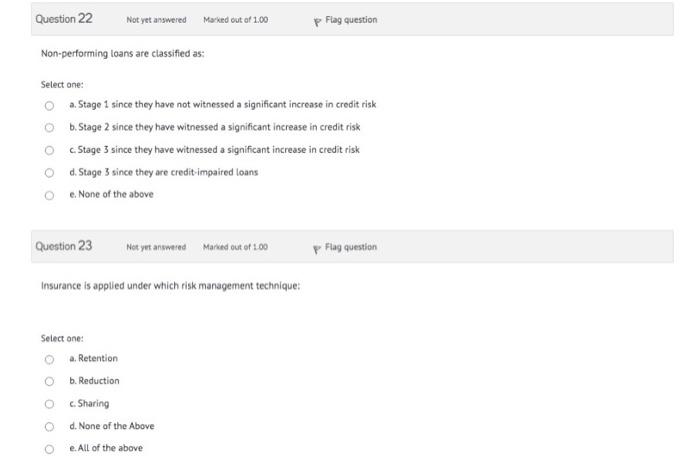
Task: Select All of the above option
Action: coord(47,448)
